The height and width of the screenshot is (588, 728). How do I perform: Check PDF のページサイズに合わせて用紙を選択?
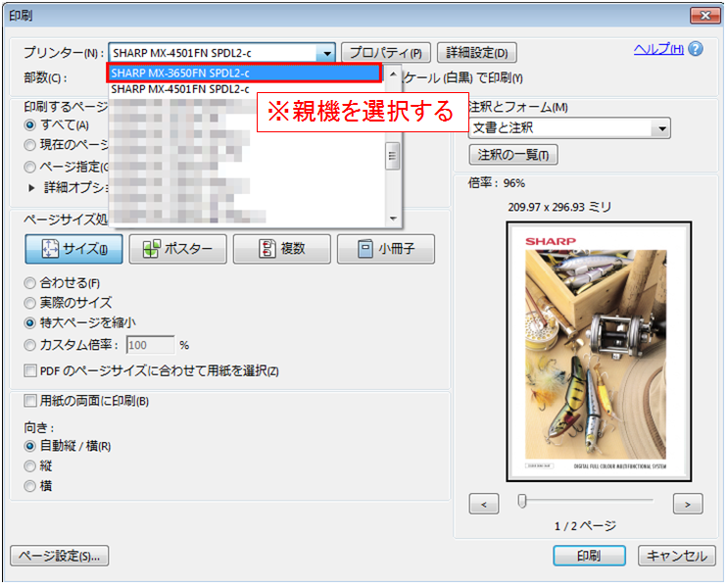[30, 370]
